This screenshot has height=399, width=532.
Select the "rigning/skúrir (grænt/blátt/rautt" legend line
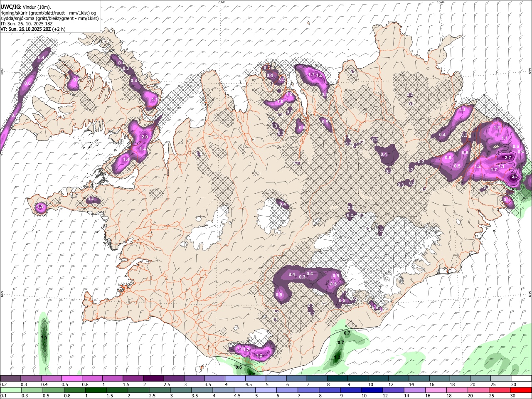[48, 13]
